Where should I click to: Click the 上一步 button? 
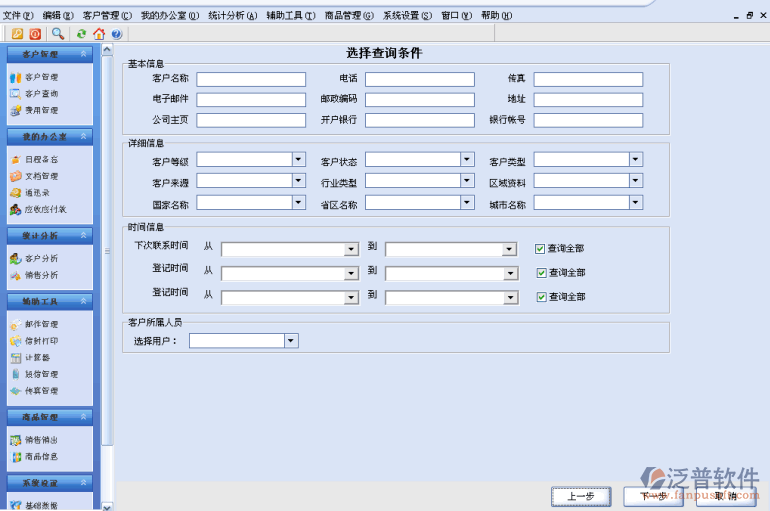(581, 496)
